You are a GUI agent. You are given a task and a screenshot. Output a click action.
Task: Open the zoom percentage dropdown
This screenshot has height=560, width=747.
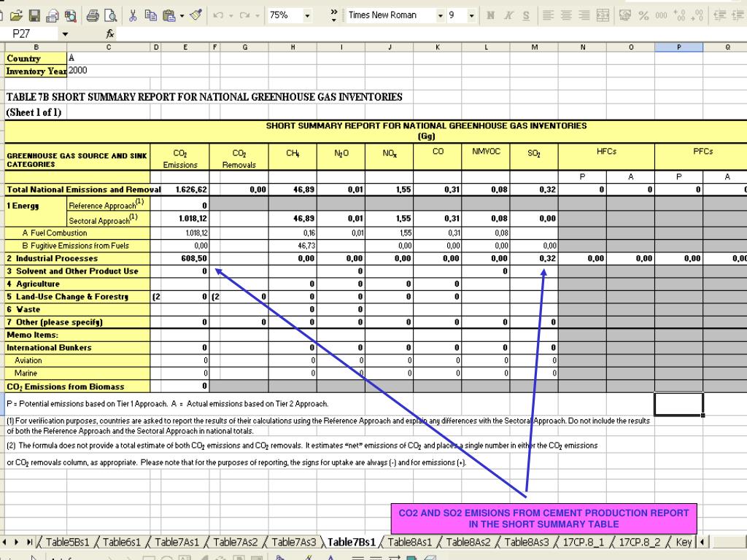(307, 16)
